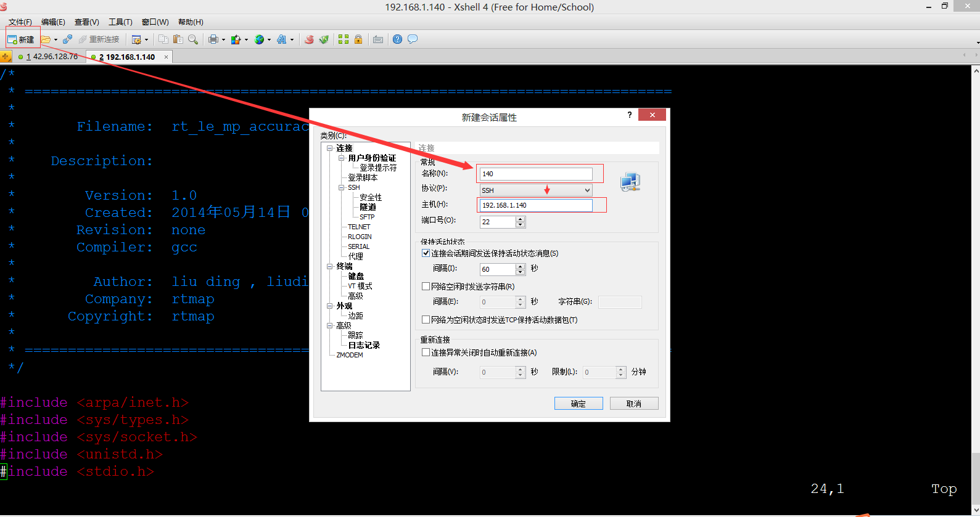Click the keyboard icon in toolbar
The height and width of the screenshot is (517, 980).
(x=378, y=39)
